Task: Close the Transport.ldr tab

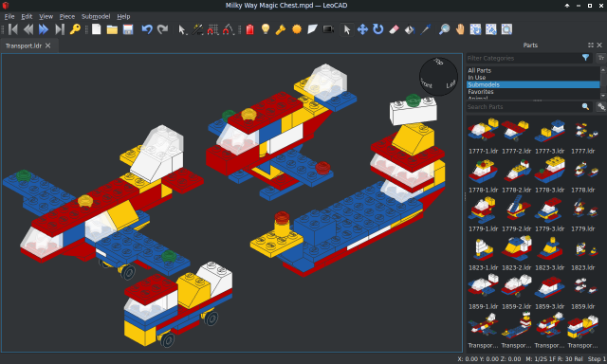Action: 48,45
